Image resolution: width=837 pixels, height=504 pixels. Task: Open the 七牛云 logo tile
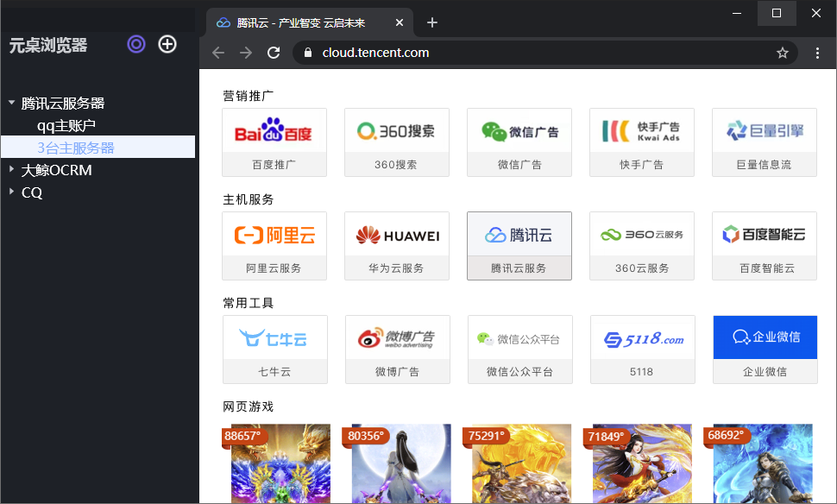(275, 337)
